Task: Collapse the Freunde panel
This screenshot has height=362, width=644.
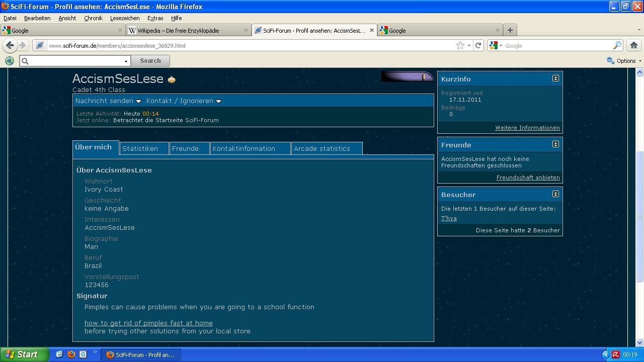Action: pyautogui.click(x=555, y=144)
